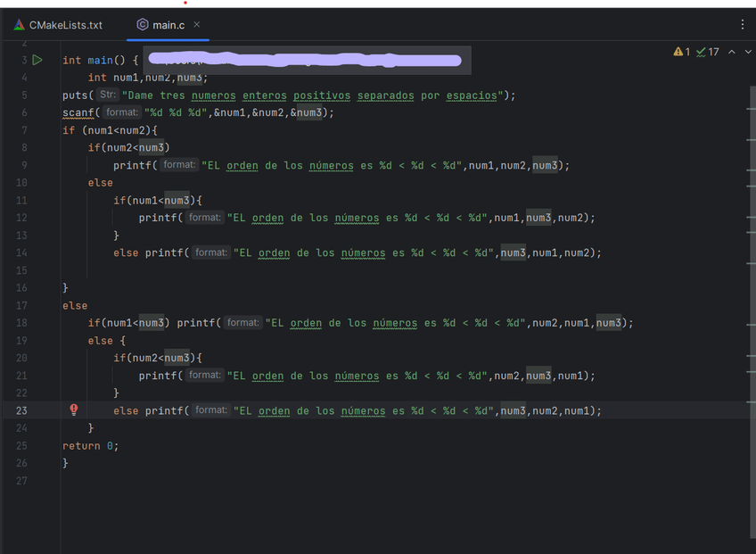
Task: Jump to next highlighted problem with down chevron
Action: [748, 53]
